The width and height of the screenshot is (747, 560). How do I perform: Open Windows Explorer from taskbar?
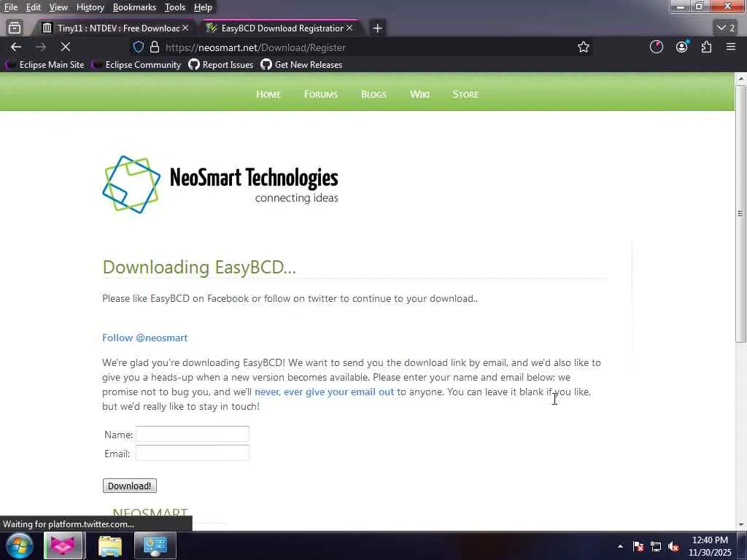click(x=110, y=545)
